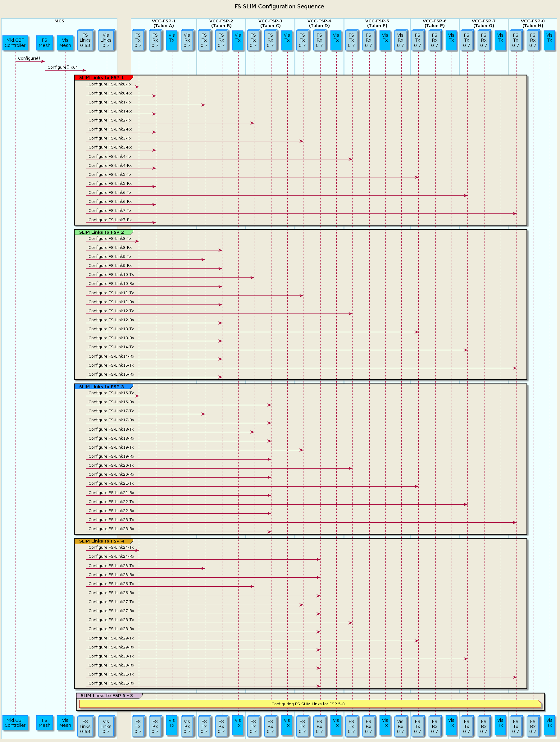Click the 'Configure FS-Link1-Tx' message
The height and width of the screenshot is (742, 560).
click(x=110, y=102)
